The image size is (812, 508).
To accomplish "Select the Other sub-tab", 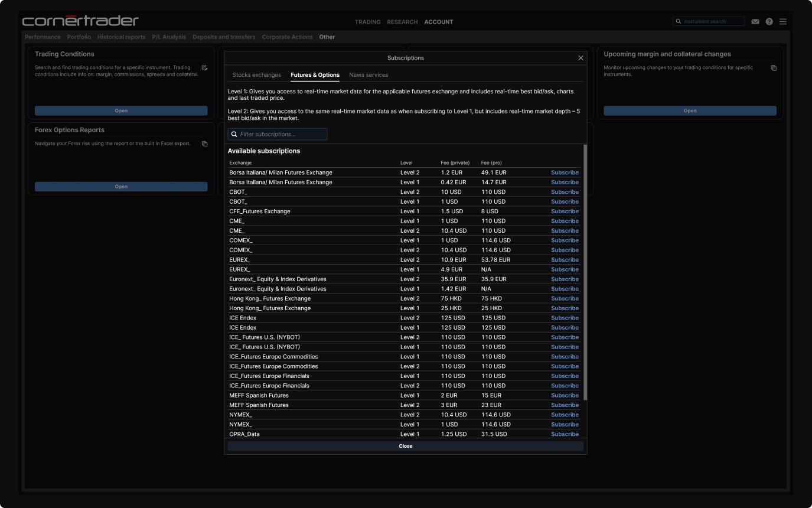I will coord(327,37).
